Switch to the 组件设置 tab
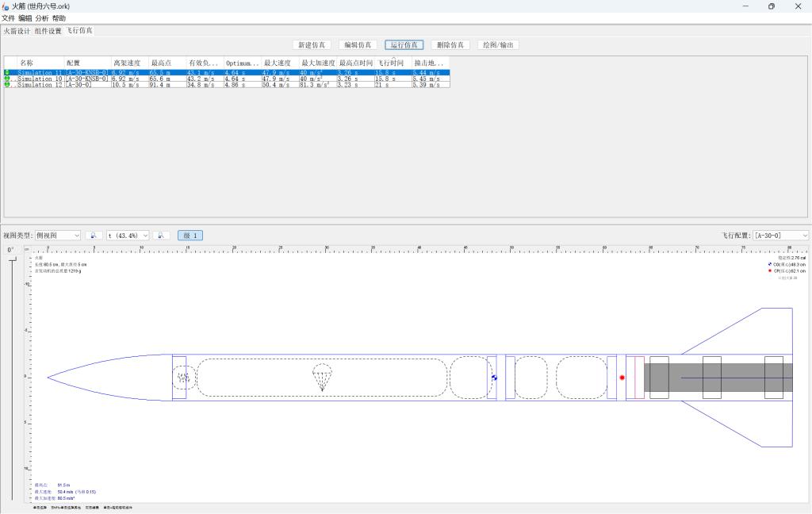This screenshot has width=812, height=514. click(48, 31)
